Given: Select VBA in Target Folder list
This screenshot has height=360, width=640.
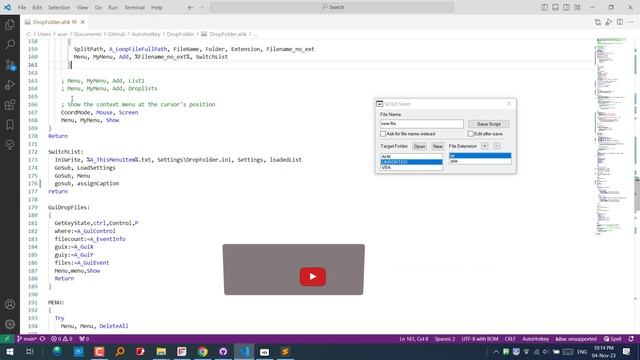Looking at the screenshot, I should [x=411, y=167].
